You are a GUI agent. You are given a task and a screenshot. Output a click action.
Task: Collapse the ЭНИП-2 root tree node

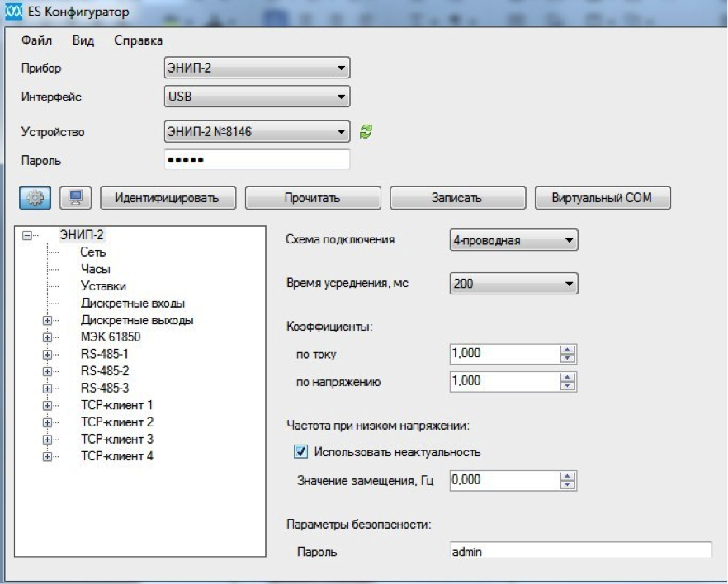(x=26, y=235)
